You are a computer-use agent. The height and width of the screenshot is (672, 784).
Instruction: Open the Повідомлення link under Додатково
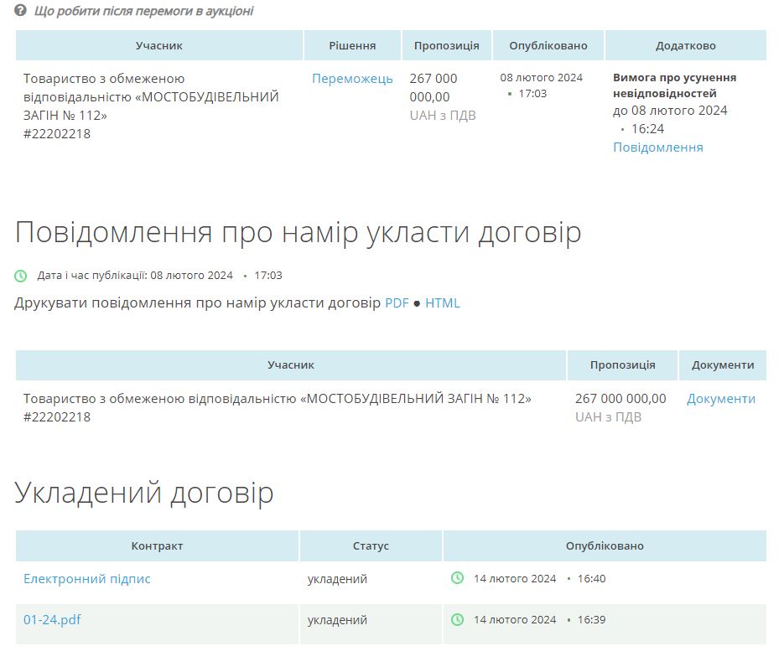[x=657, y=147]
